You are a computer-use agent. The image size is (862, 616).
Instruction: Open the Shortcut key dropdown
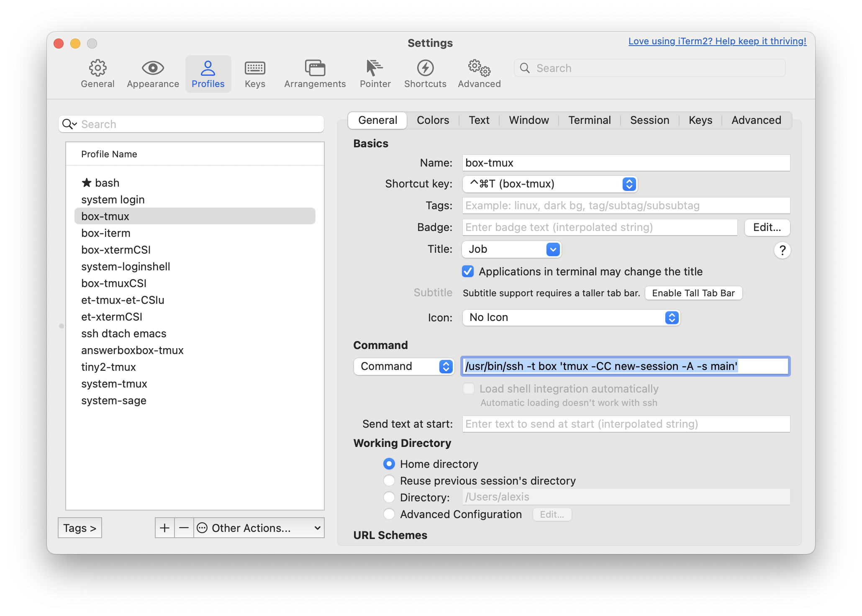tap(549, 184)
